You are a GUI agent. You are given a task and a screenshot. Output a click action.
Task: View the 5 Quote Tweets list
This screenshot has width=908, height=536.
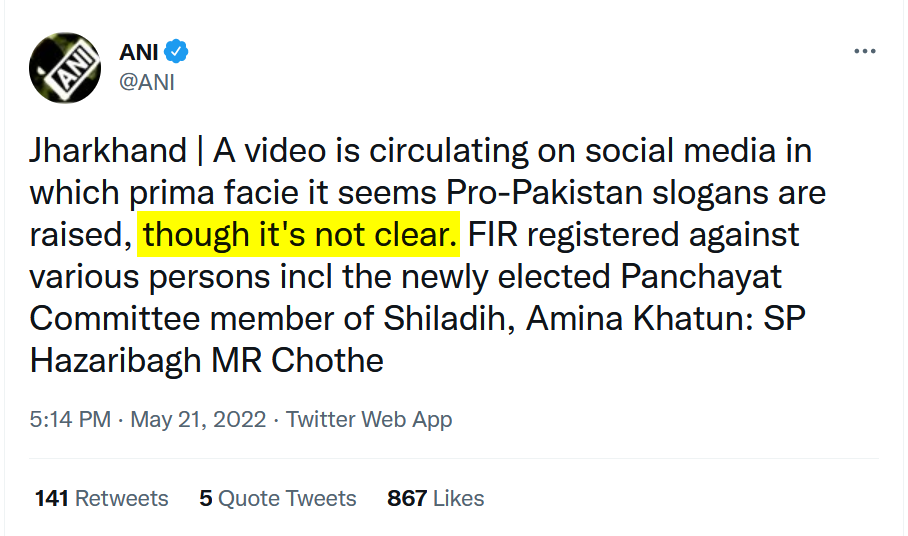coord(277,498)
